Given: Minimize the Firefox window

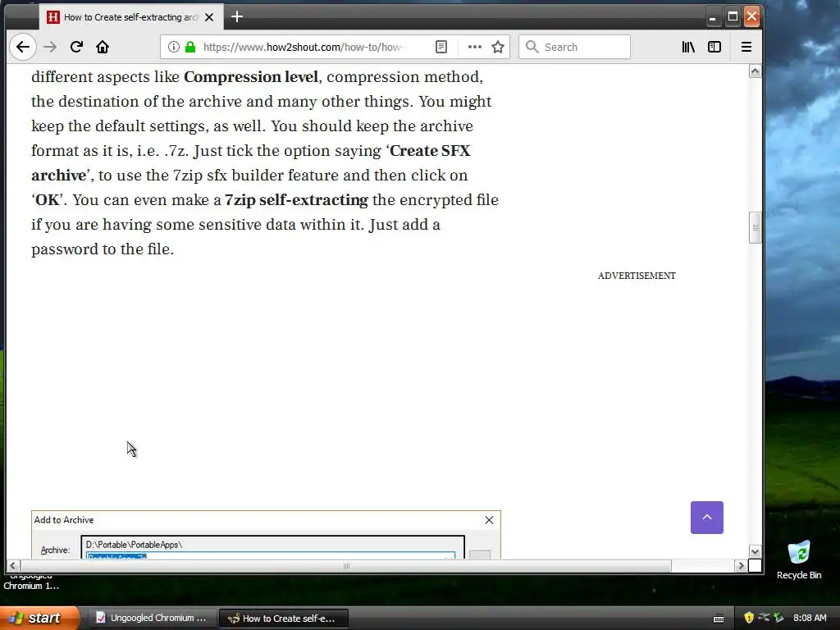Looking at the screenshot, I should [712, 17].
